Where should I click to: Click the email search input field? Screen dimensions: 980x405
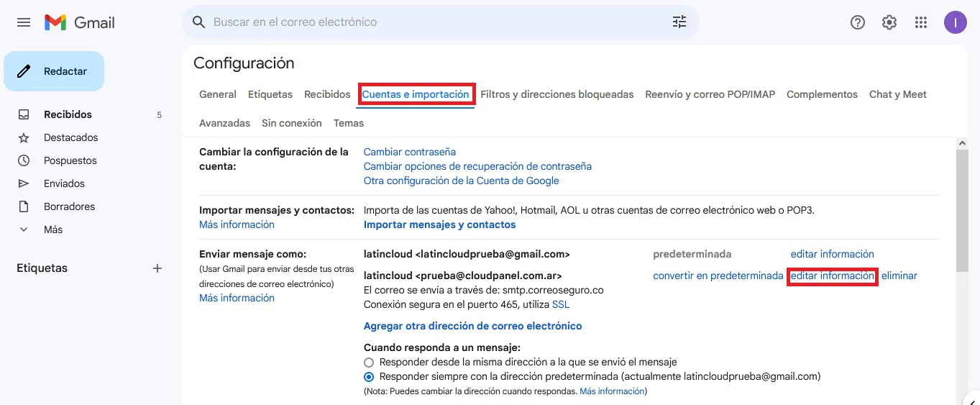[431, 22]
